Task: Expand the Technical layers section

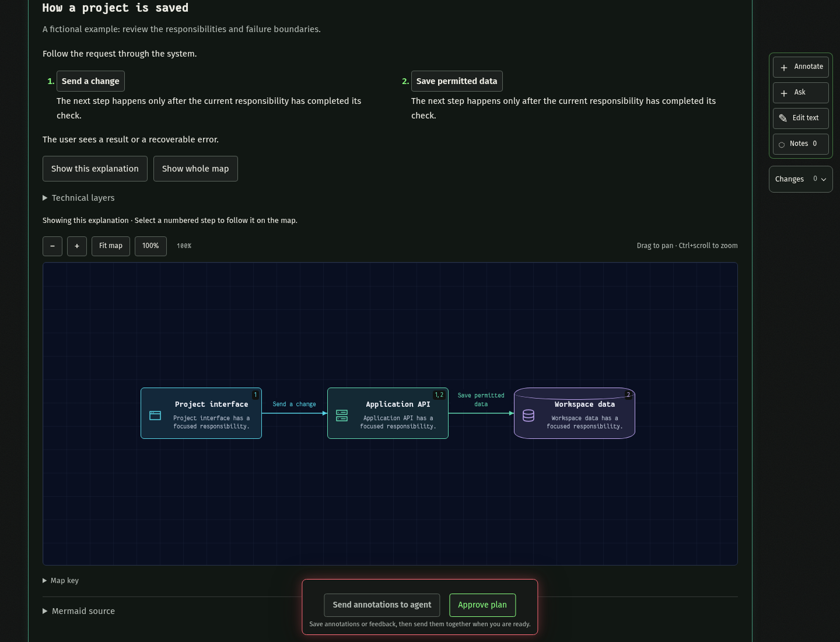Action: (x=79, y=198)
